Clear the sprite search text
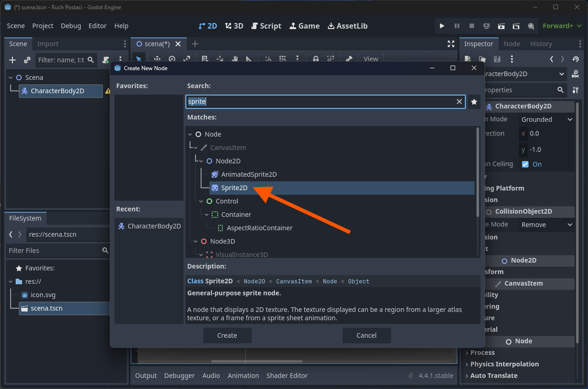Screen dimensions: 588x389 [x=459, y=102]
